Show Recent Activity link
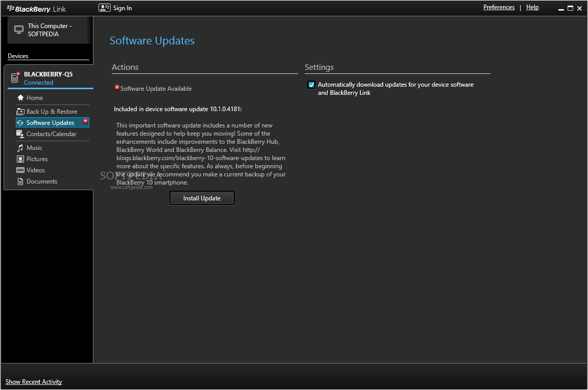 pos(34,381)
